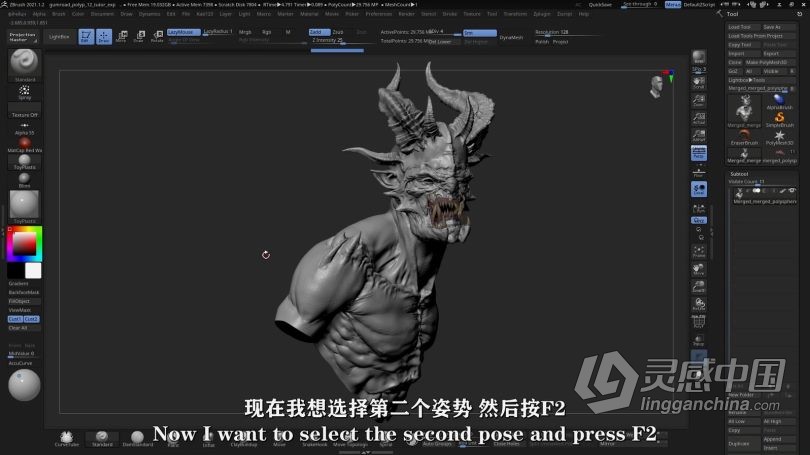
Task: Collapse the Subtool section header
Action: click(x=739, y=174)
